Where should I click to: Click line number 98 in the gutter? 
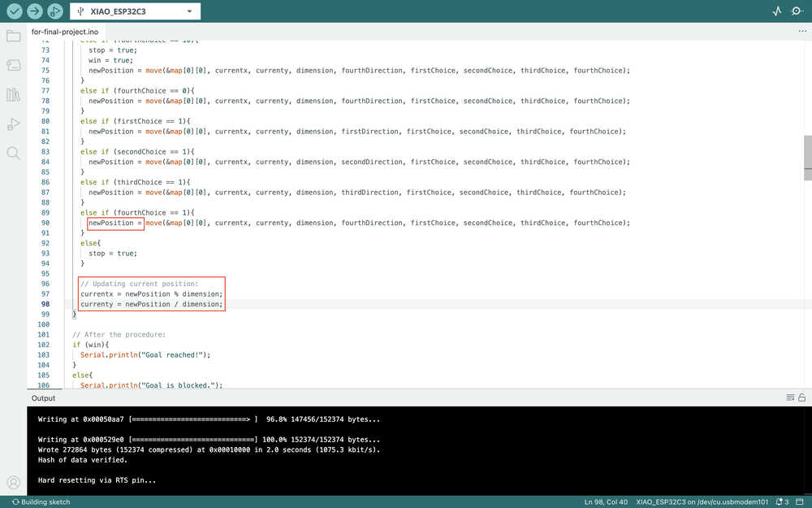click(x=45, y=304)
